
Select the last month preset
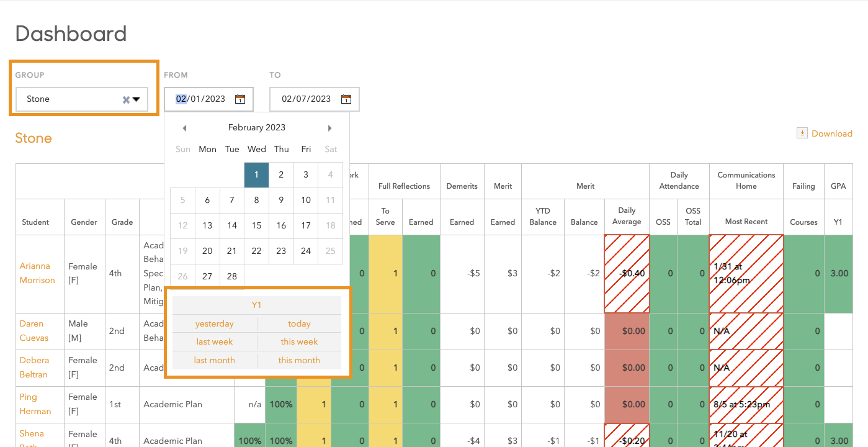215,360
